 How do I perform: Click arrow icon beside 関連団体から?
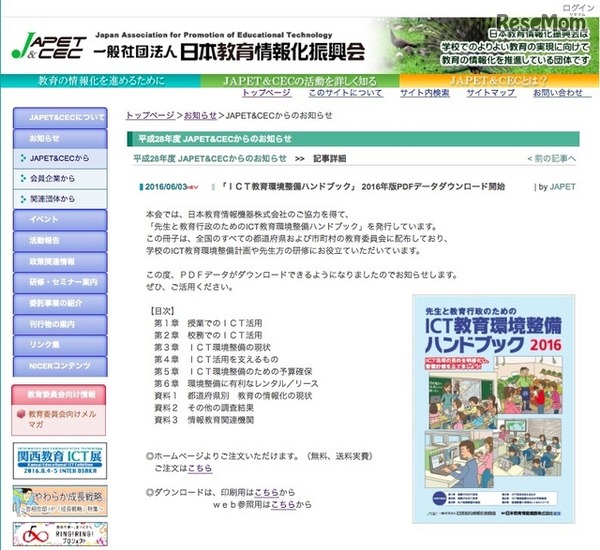point(23,199)
